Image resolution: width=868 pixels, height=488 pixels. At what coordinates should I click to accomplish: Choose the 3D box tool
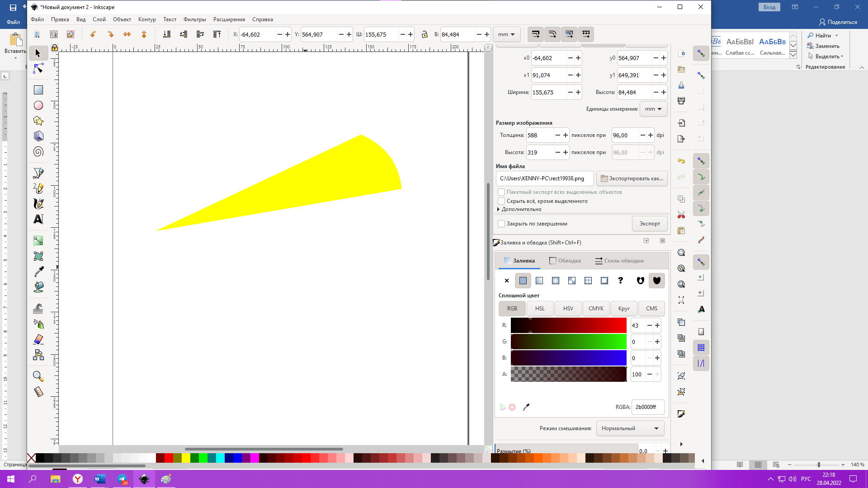pyautogui.click(x=38, y=136)
